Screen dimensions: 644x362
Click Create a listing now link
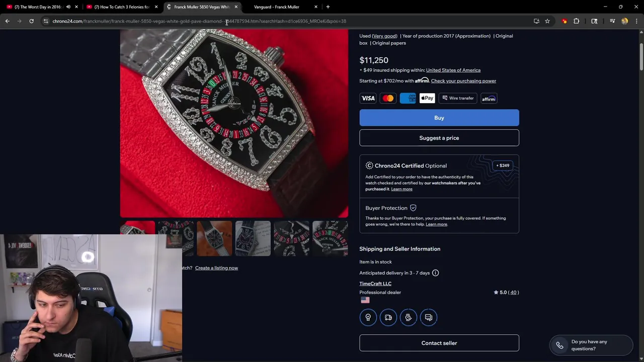[216, 268]
